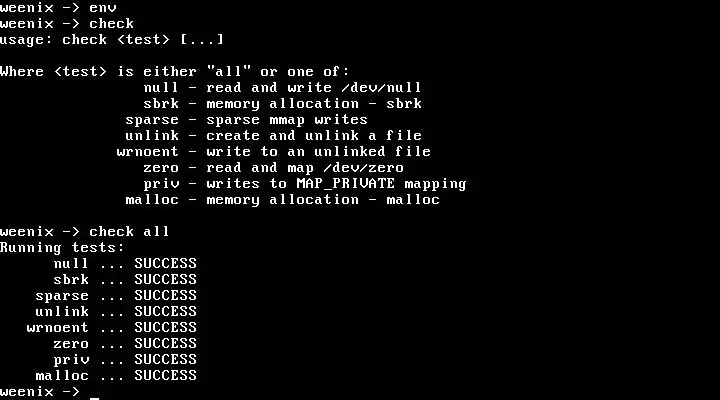This screenshot has height=400, width=720.
Task: Click 'create and unlink a file' text
Action: coord(314,135)
